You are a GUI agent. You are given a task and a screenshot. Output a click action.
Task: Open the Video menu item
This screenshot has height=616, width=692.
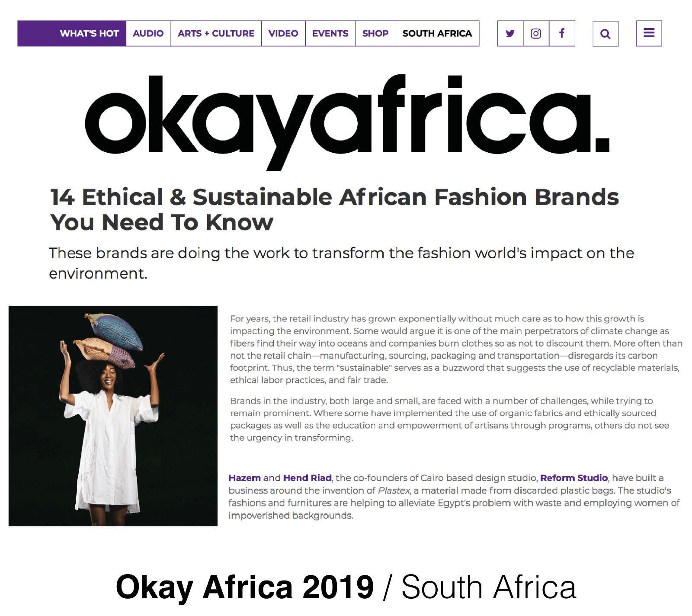[x=283, y=33]
